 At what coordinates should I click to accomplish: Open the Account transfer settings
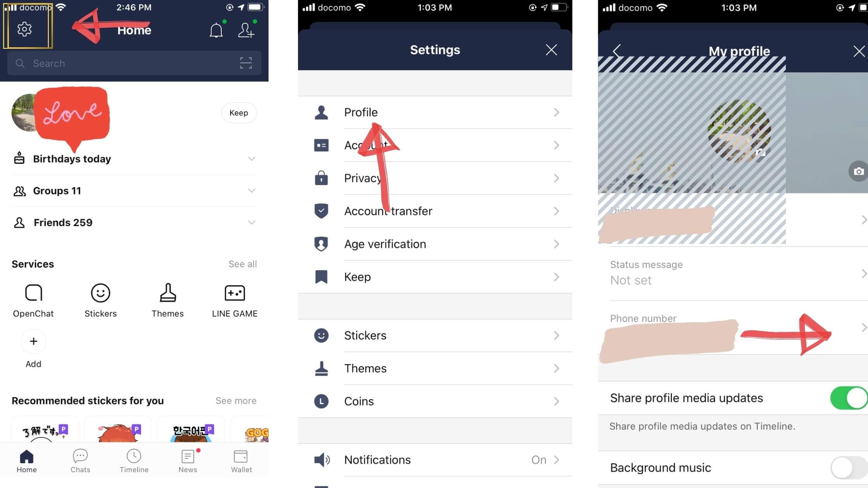pyautogui.click(x=435, y=211)
